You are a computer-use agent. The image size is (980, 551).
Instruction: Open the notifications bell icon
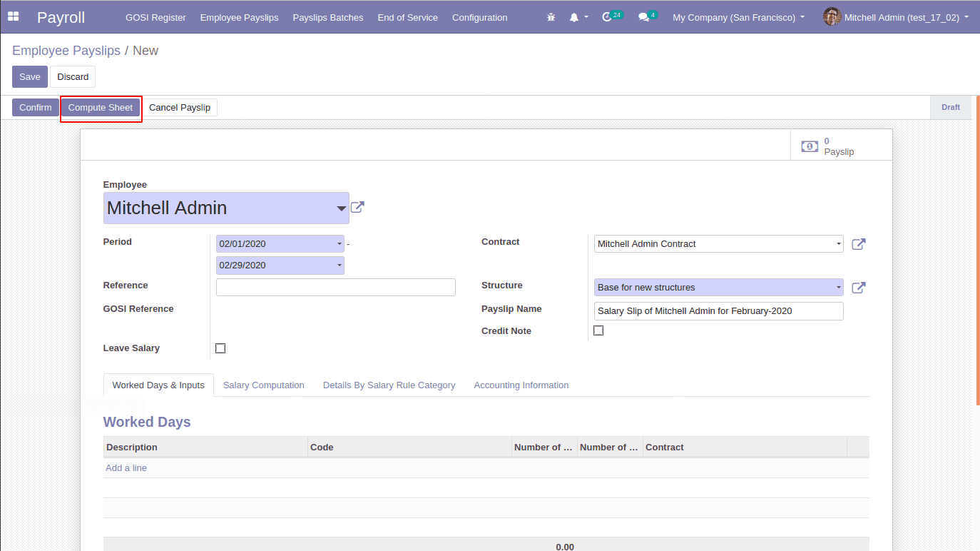point(574,17)
